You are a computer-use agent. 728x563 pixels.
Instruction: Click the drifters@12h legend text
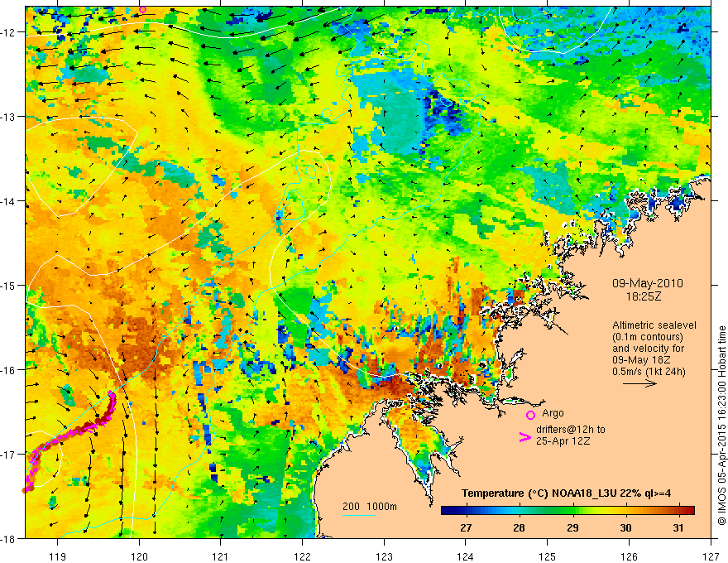571,435
